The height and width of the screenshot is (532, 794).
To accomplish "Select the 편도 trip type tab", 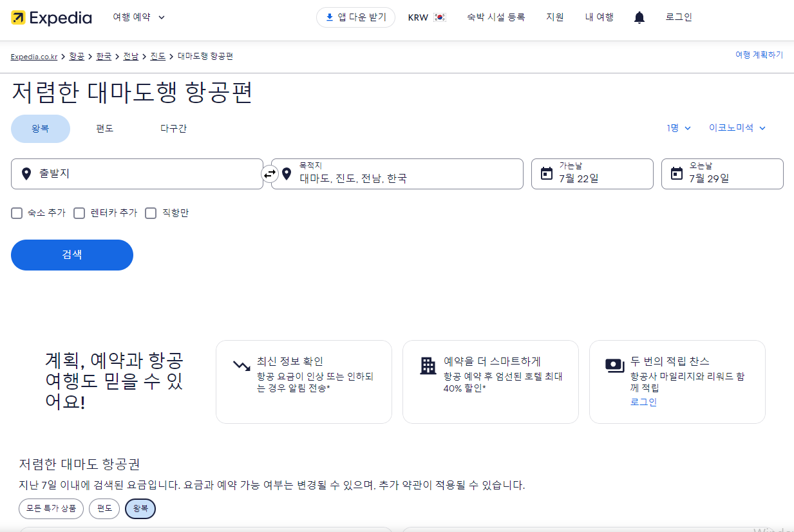I will coord(105,129).
